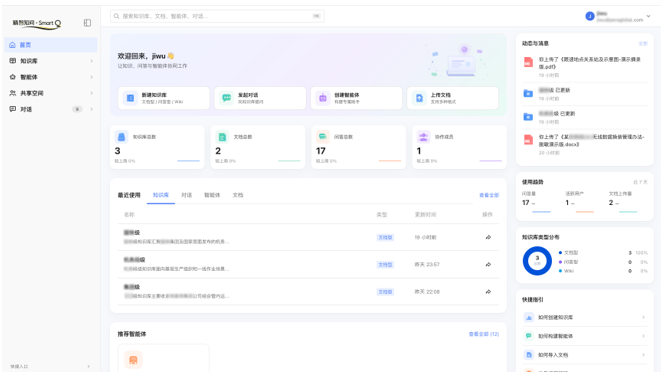Click the 近 7 天 label in 使用趋势
This screenshot has height=375, width=661.
[640, 182]
